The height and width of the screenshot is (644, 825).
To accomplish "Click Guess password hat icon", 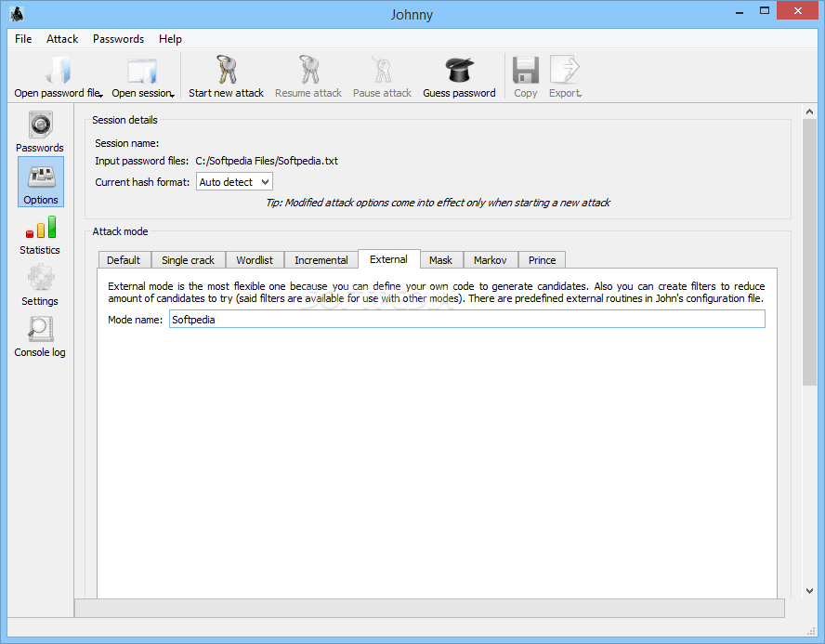I will tap(459, 70).
